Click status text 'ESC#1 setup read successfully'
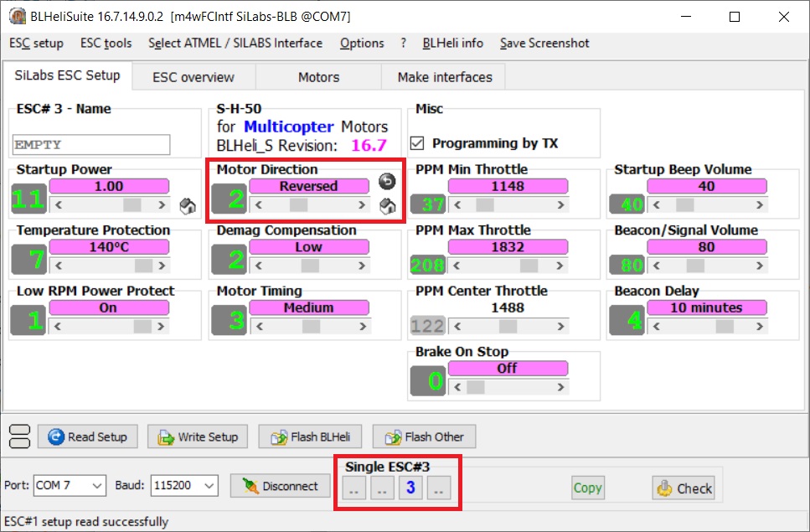 click(x=86, y=522)
